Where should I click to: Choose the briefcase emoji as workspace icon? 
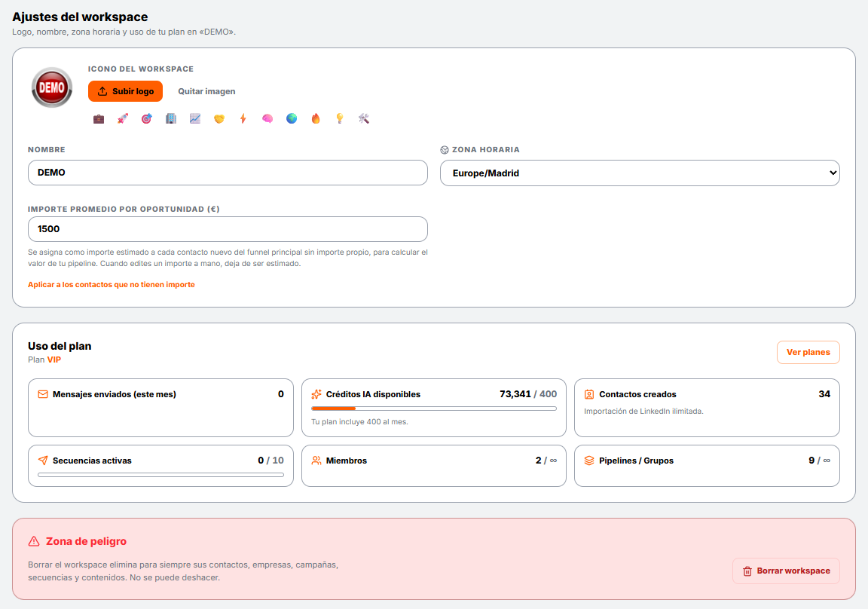[x=99, y=118]
